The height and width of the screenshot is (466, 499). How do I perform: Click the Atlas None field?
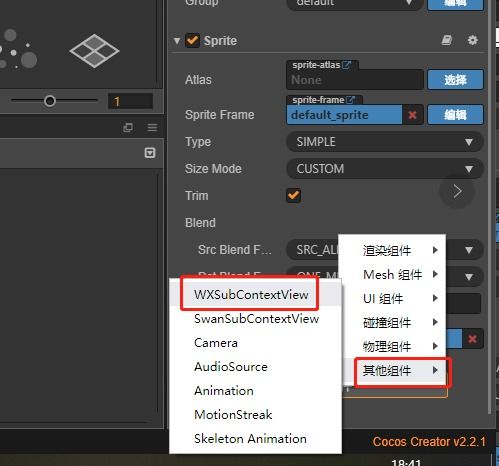pyautogui.click(x=355, y=80)
